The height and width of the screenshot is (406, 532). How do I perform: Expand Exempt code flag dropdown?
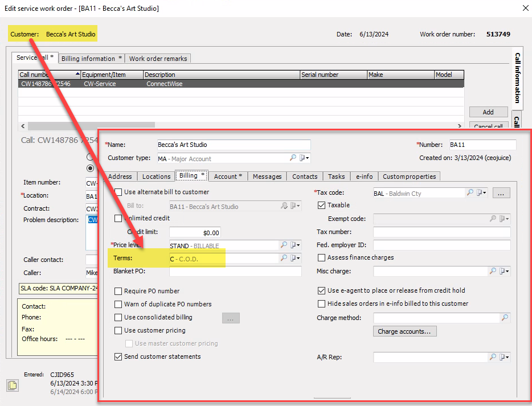coord(504,219)
